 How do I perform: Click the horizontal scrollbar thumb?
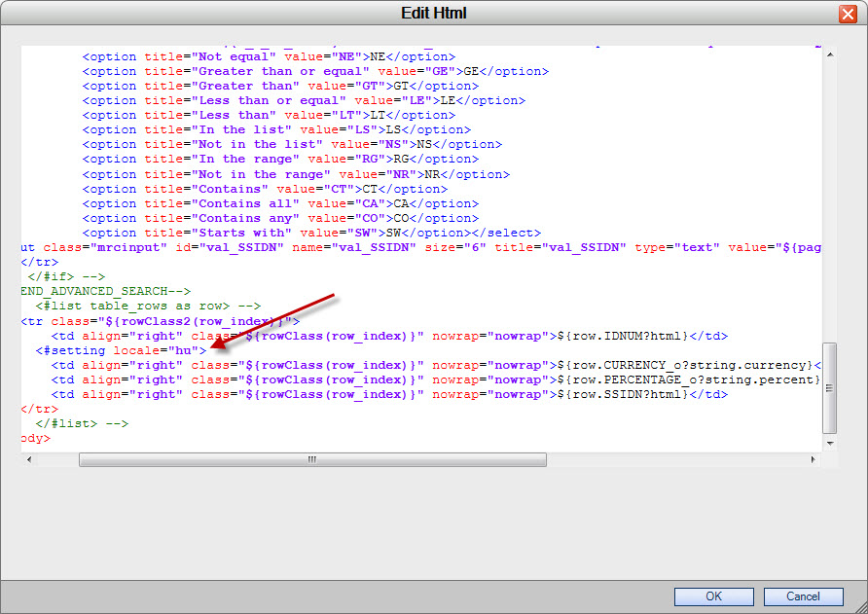tap(311, 458)
